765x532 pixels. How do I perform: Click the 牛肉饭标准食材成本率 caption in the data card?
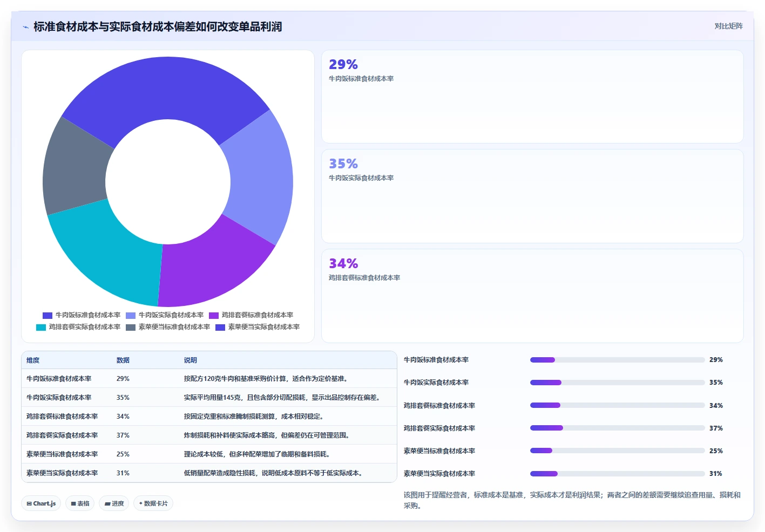(x=361, y=79)
